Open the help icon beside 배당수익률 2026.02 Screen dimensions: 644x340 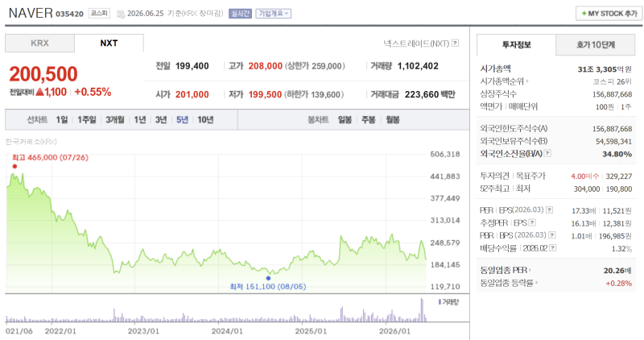(553, 248)
